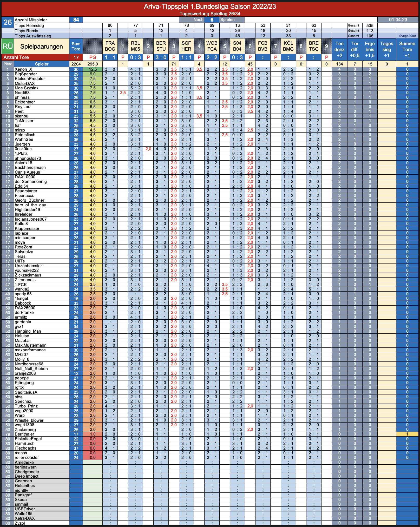Click the 'KÖL BMG' match header
The width and height of the screenshot is (420, 527).
click(x=288, y=46)
